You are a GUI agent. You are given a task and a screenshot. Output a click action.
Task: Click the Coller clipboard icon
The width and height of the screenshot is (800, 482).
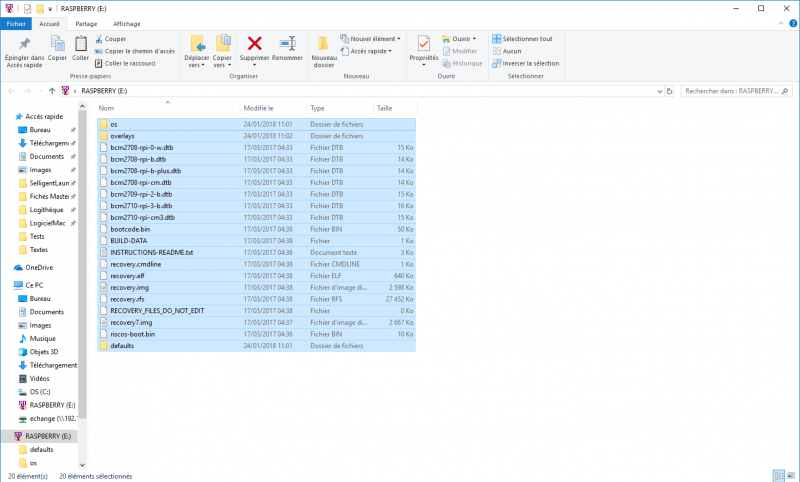[81, 44]
